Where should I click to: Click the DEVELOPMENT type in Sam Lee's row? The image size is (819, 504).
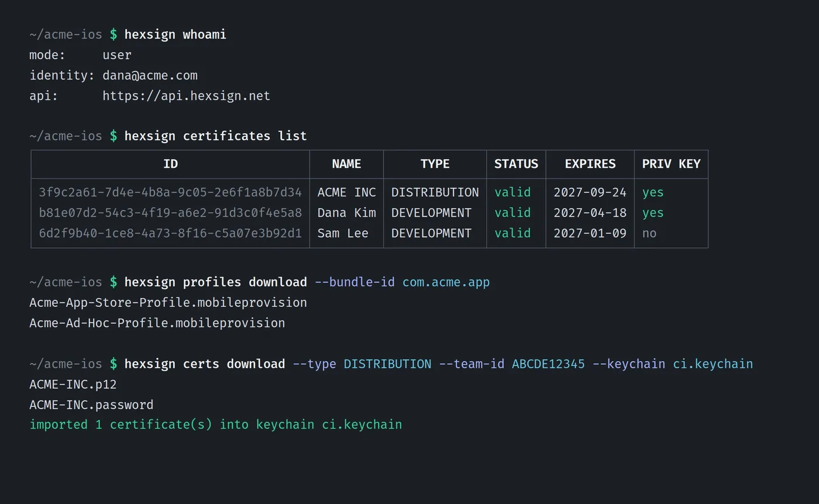[431, 233]
